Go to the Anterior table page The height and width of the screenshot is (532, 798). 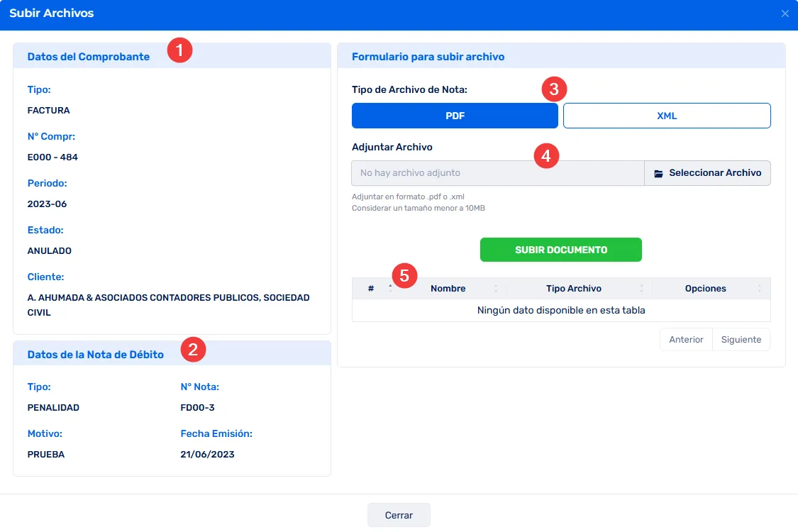[686, 340]
